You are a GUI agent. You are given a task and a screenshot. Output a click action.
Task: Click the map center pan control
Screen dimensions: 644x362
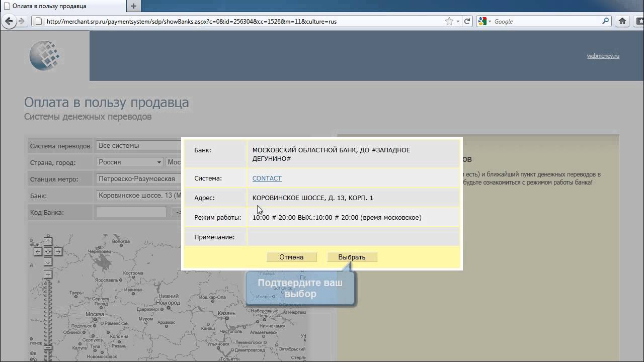pos(48,251)
